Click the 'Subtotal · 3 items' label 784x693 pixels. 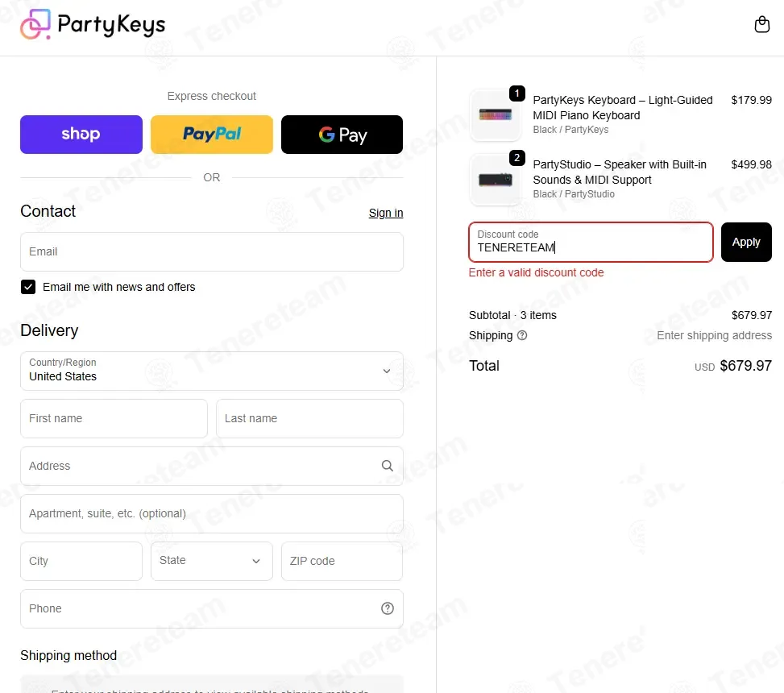(512, 316)
